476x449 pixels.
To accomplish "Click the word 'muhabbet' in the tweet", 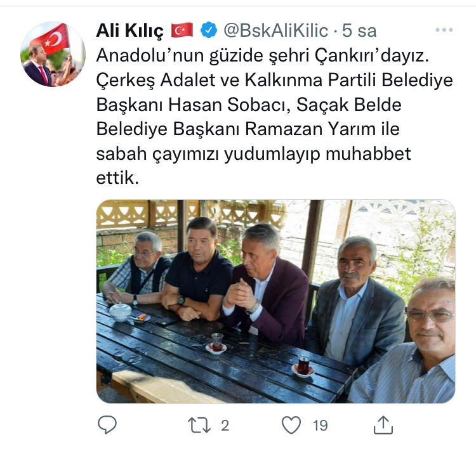I will [368, 153].
